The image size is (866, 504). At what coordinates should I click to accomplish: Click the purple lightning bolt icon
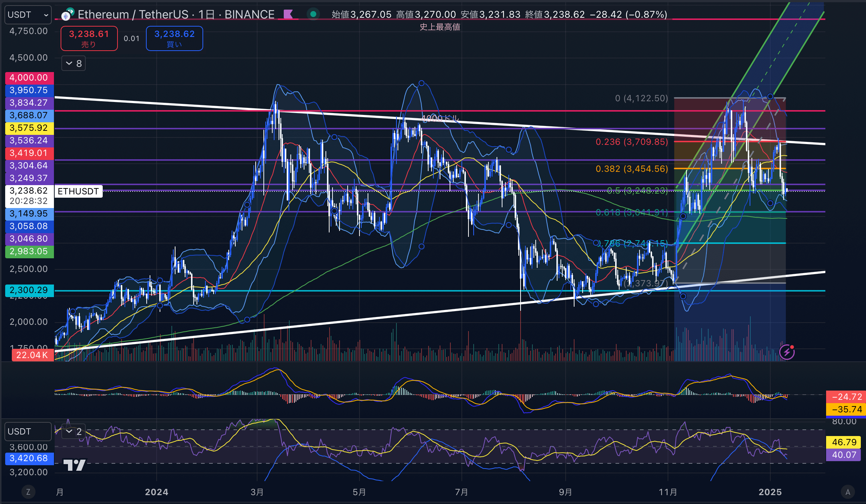point(787,352)
